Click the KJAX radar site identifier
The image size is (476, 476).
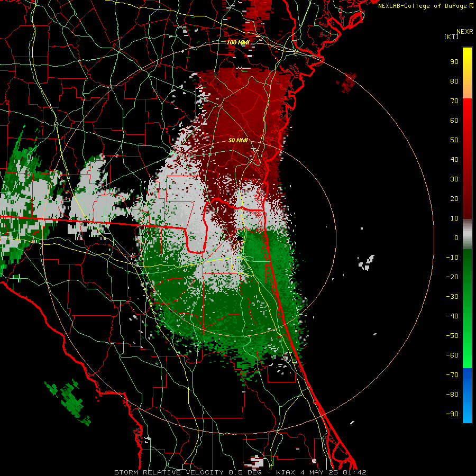pyautogui.click(x=286, y=472)
